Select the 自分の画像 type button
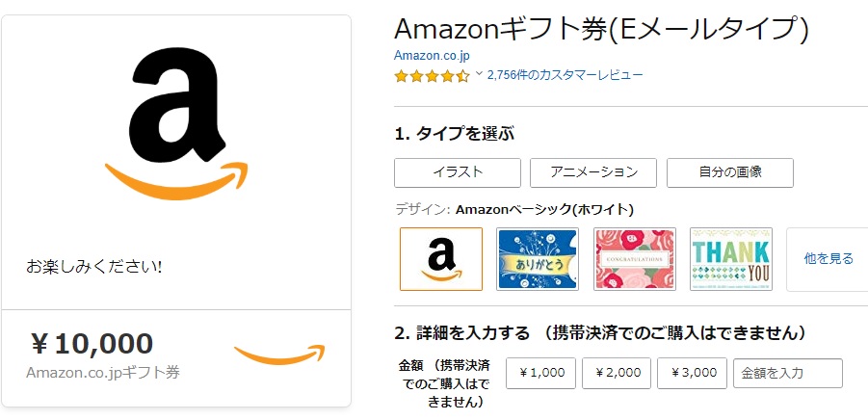 click(x=730, y=172)
